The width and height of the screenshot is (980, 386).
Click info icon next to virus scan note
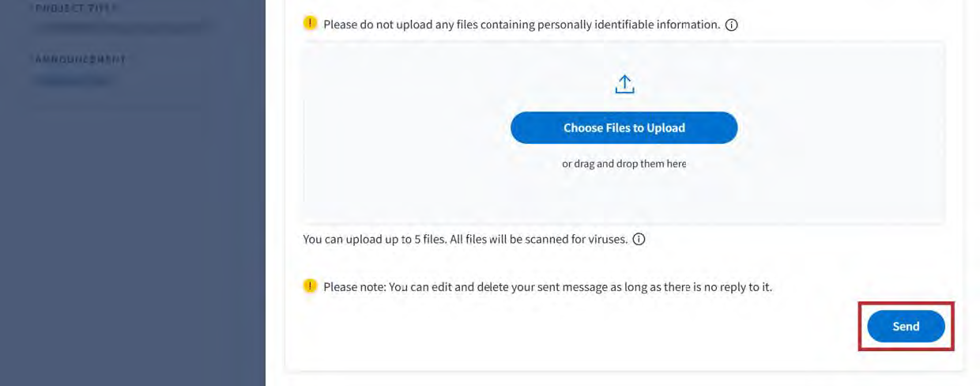coord(639,239)
